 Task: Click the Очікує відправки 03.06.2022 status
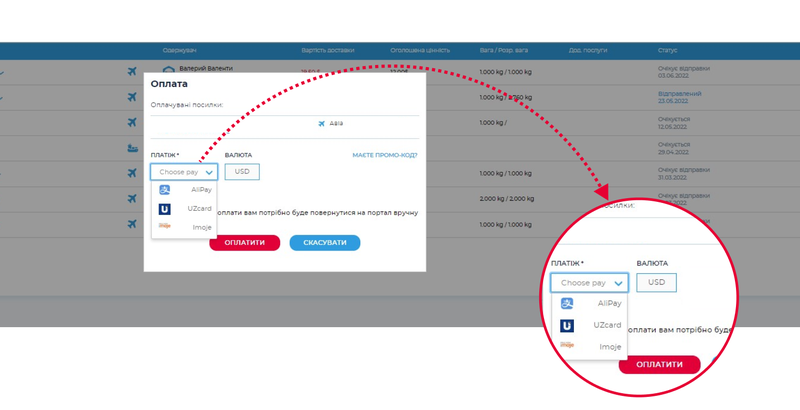coord(684,72)
